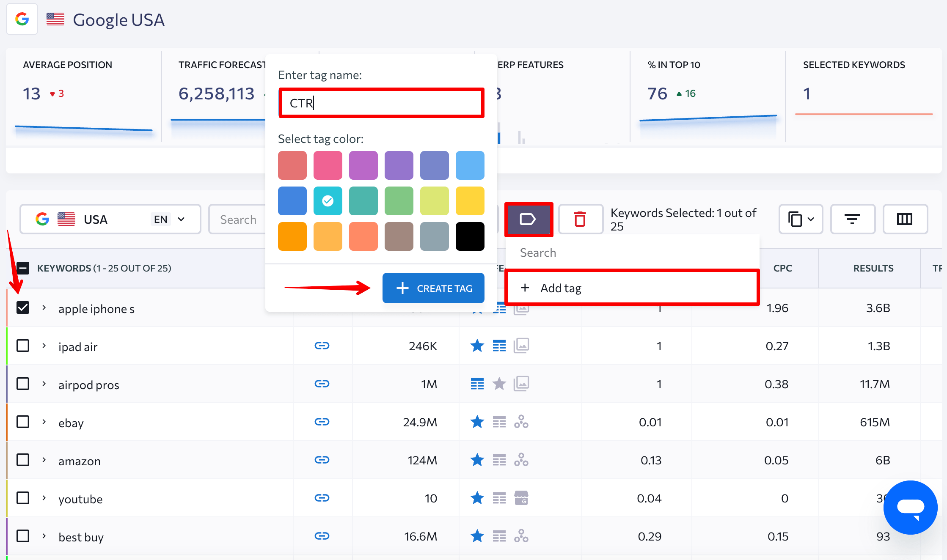Open the SELECTED KEYWORDS stat card
This screenshot has width=947, height=560.
[864, 97]
